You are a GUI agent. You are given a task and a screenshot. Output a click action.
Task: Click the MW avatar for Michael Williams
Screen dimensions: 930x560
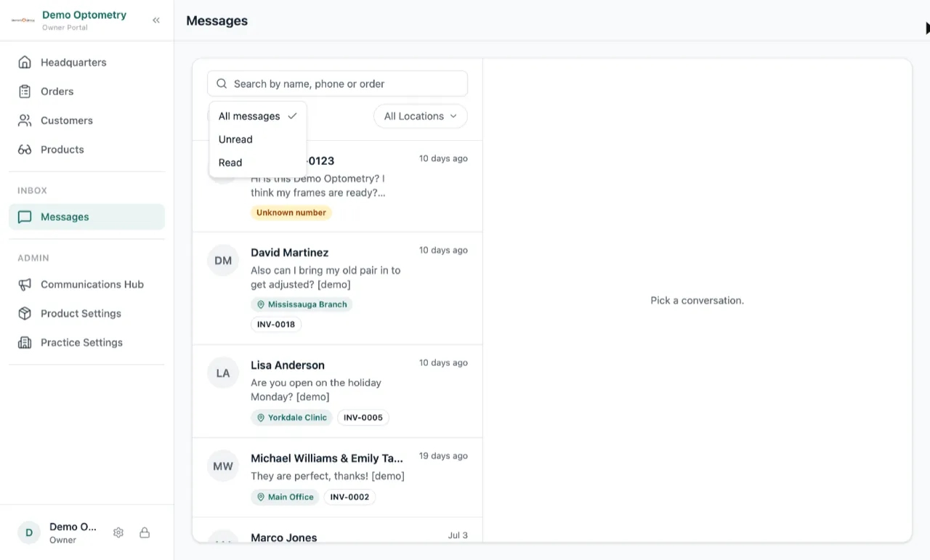point(223,466)
